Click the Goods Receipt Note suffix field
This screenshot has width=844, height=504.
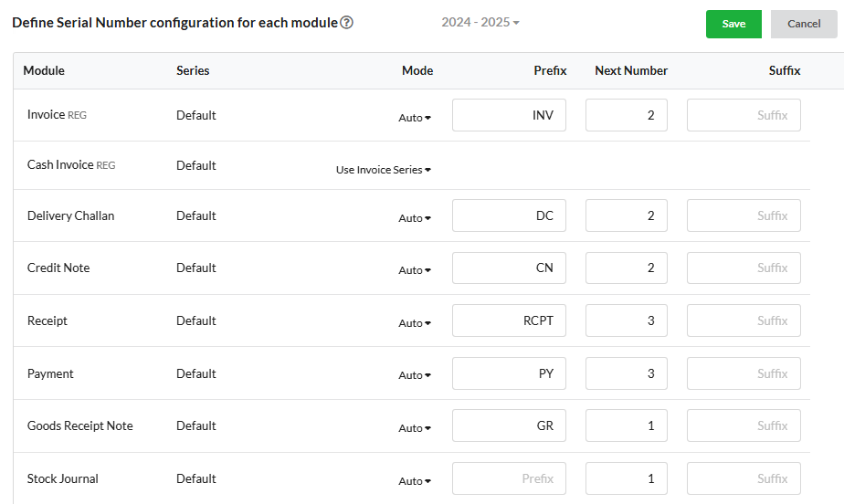coord(744,425)
